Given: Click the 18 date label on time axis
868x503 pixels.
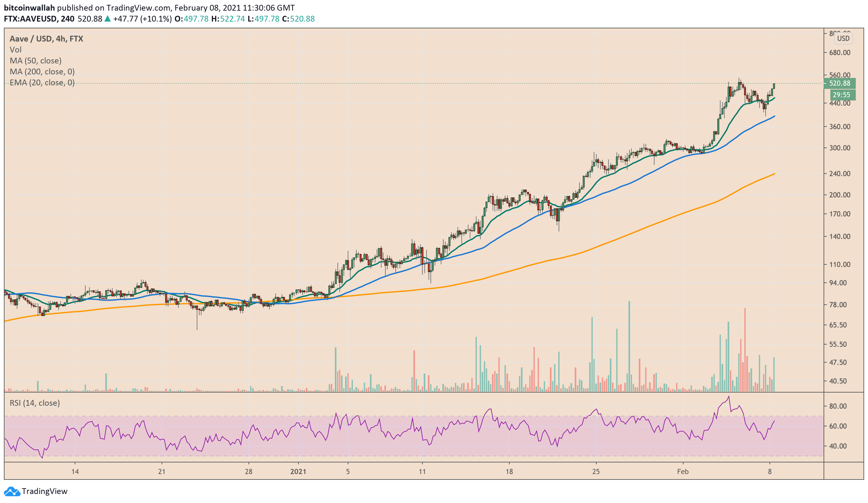Looking at the screenshot, I should point(509,471).
